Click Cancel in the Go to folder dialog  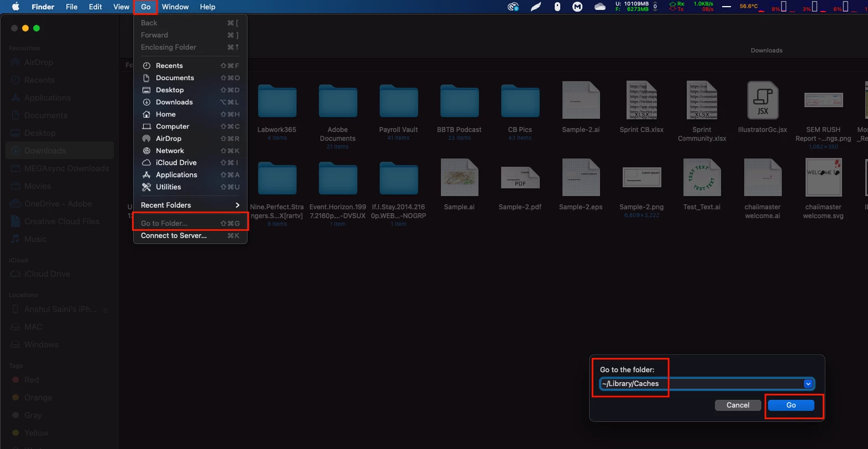point(738,405)
